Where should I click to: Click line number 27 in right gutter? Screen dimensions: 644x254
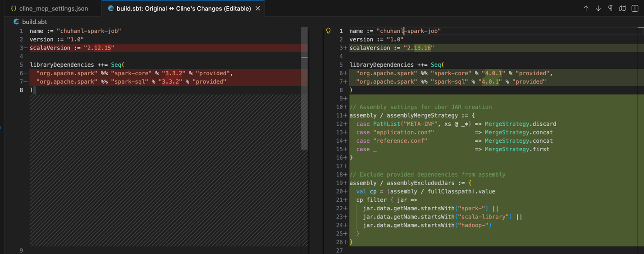point(339,250)
